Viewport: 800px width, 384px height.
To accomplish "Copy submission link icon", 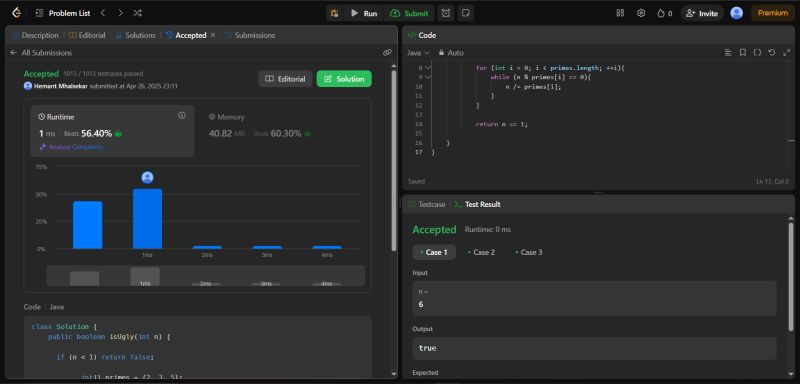I will point(387,53).
